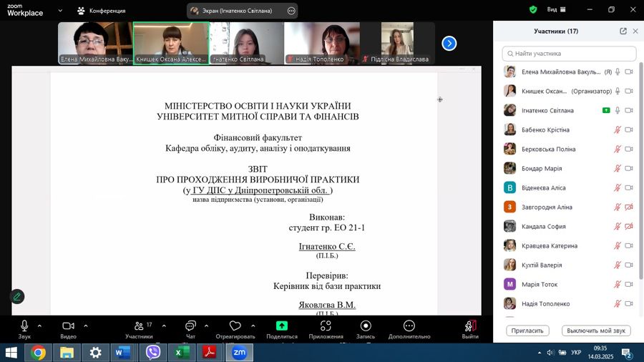Click the participants list scrollbar

(640, 170)
